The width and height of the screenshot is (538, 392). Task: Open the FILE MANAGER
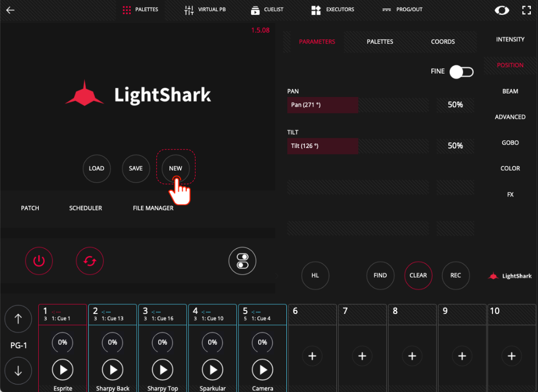153,208
